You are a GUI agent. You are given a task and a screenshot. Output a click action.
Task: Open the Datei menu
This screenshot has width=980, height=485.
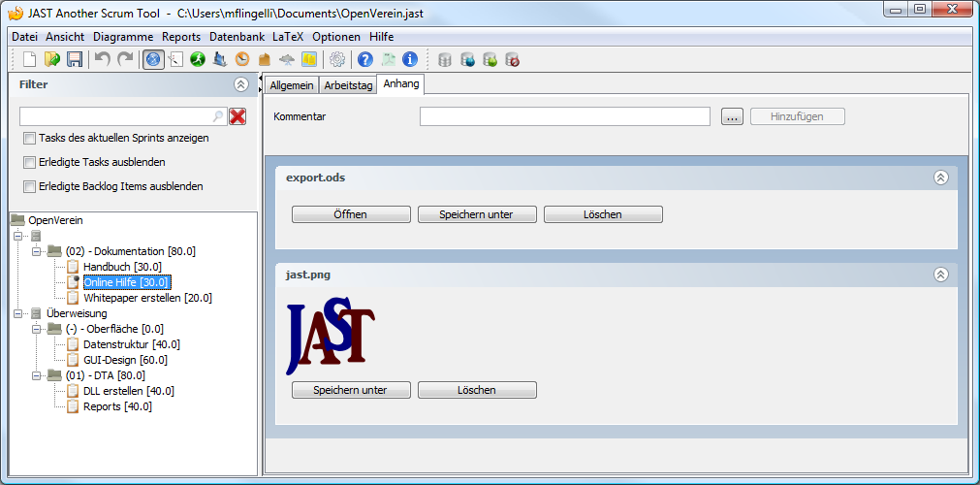coord(25,36)
